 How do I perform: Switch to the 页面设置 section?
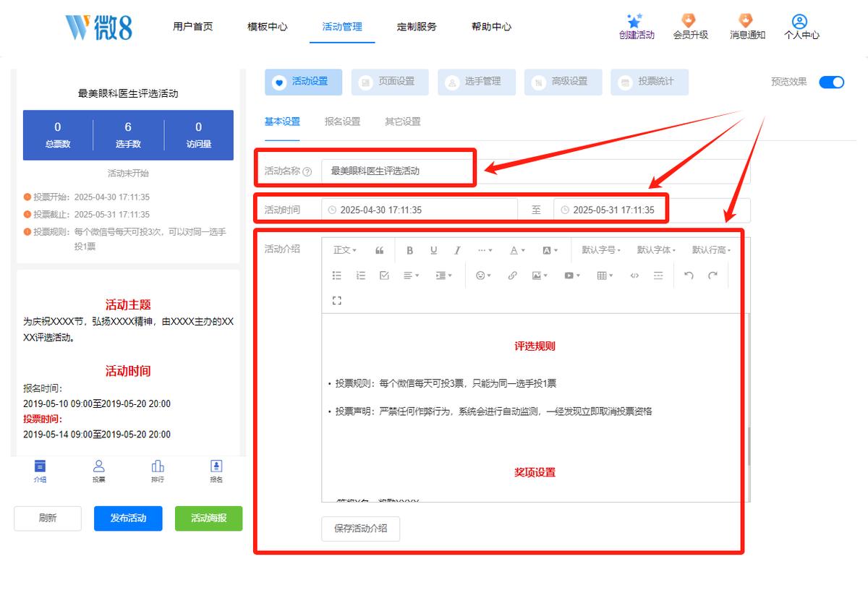point(390,82)
